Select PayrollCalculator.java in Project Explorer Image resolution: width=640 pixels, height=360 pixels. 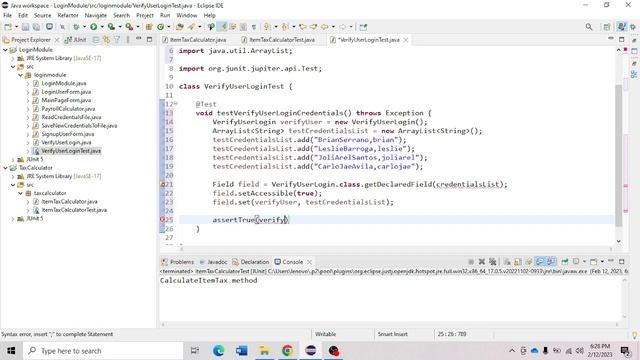point(68,109)
